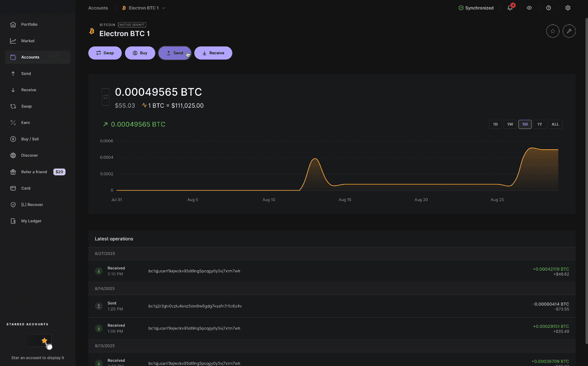
Task: Open the help question mark icon
Action: [549, 8]
